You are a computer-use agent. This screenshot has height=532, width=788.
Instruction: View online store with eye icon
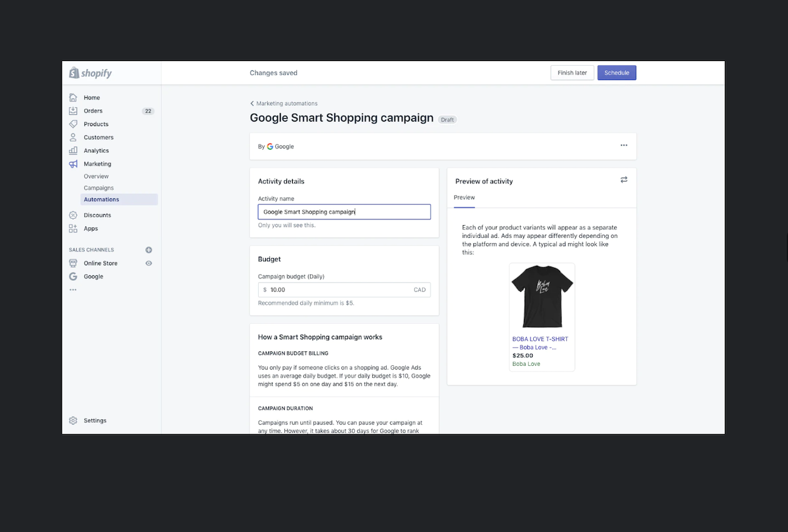pyautogui.click(x=148, y=263)
